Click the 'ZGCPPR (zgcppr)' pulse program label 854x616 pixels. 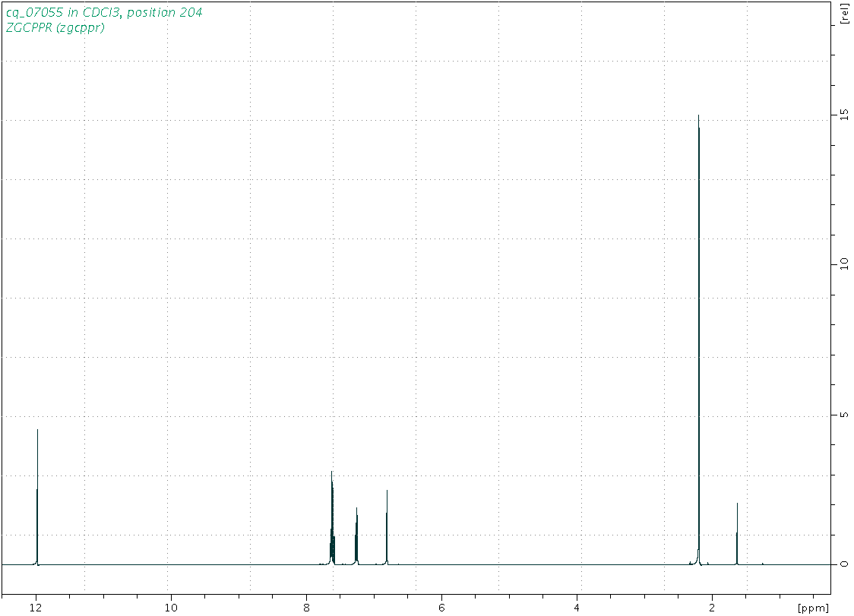(55, 28)
